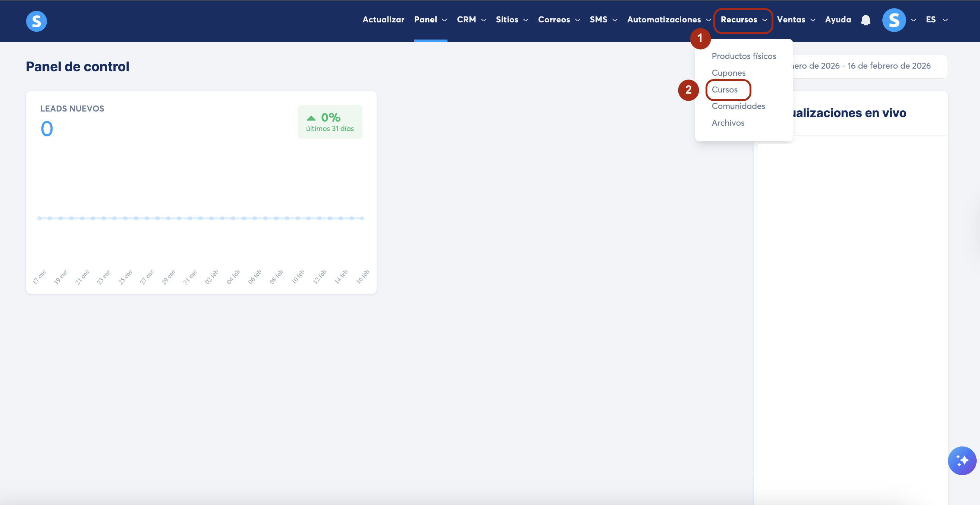Open the Sitios dropdown
Screen dimensions: 980x505
(x=512, y=20)
